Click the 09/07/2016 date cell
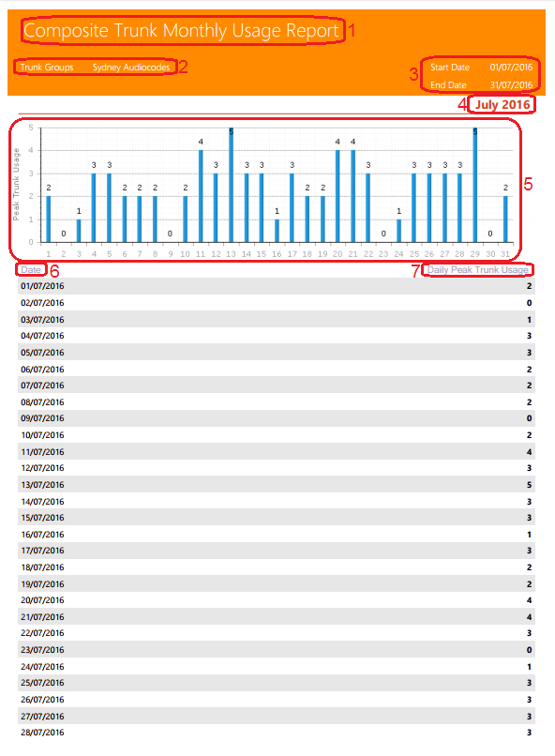Screen dimensions: 555x756 (42, 418)
